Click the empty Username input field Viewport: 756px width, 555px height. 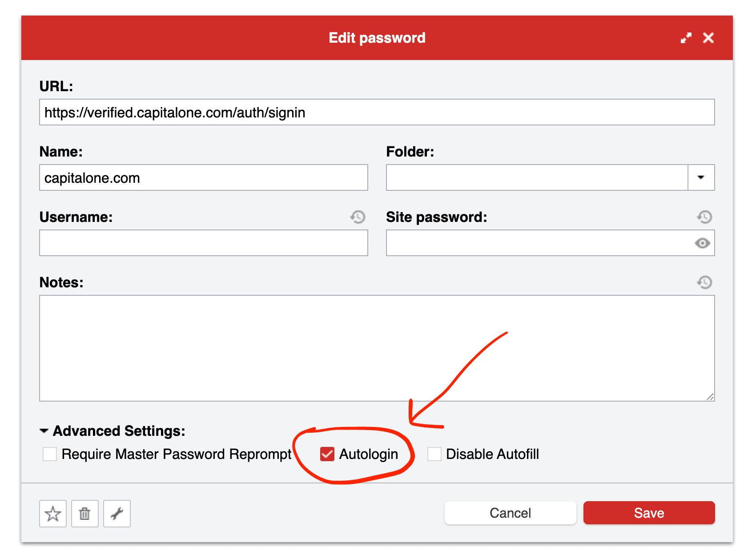coord(203,243)
